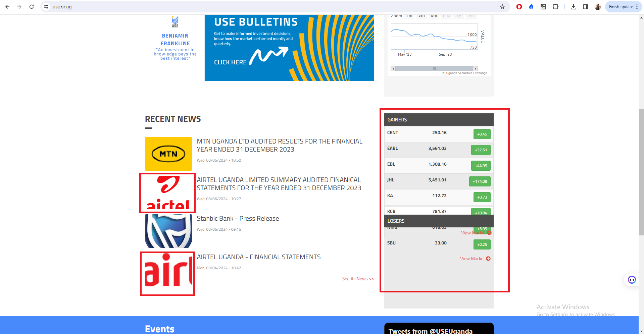Viewport: 644px width, 334px height.
Task: Click chart navigator left arrow
Action: point(393,69)
